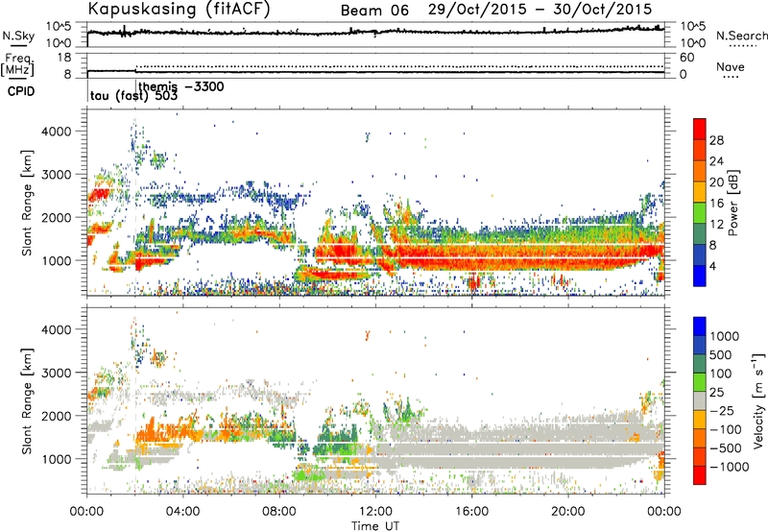768x532 pixels.
Task: Click the 'Time UT' axis title
Action: point(375,526)
